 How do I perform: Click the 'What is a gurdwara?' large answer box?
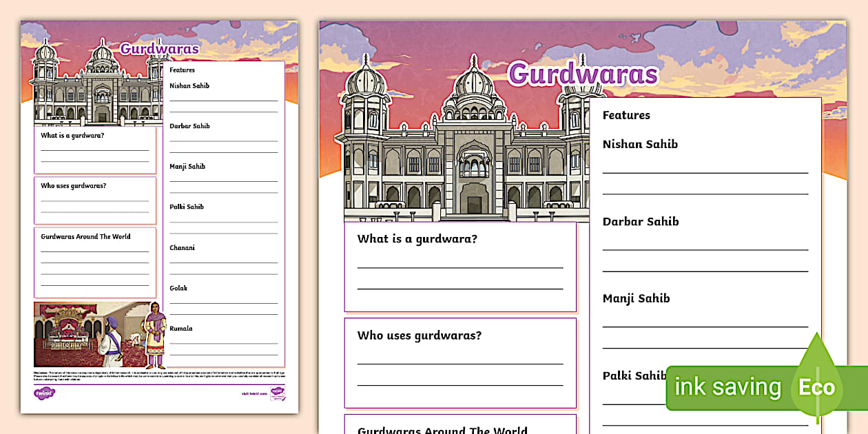point(460,267)
